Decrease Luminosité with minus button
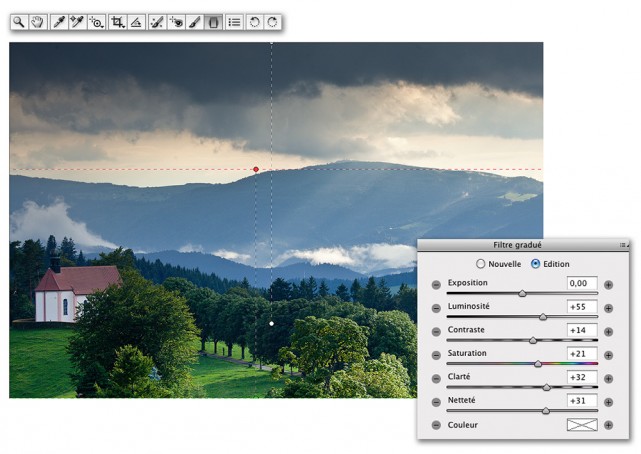 [x=436, y=308]
